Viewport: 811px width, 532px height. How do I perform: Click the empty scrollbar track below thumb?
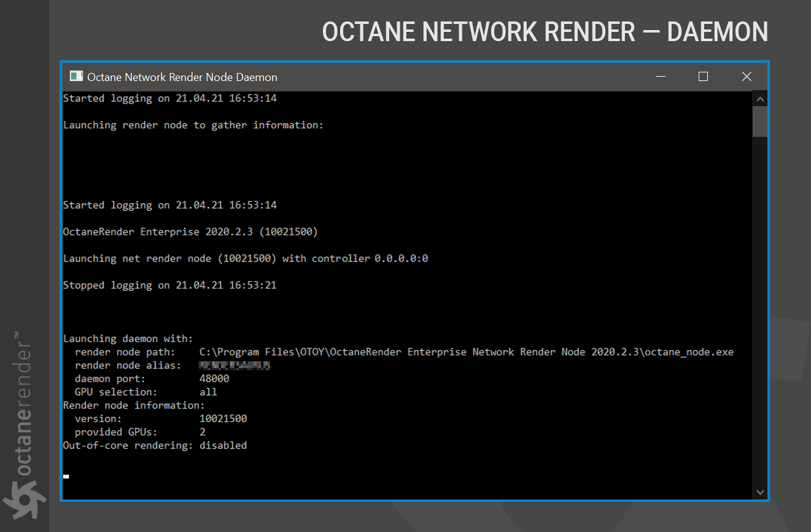[760, 307]
